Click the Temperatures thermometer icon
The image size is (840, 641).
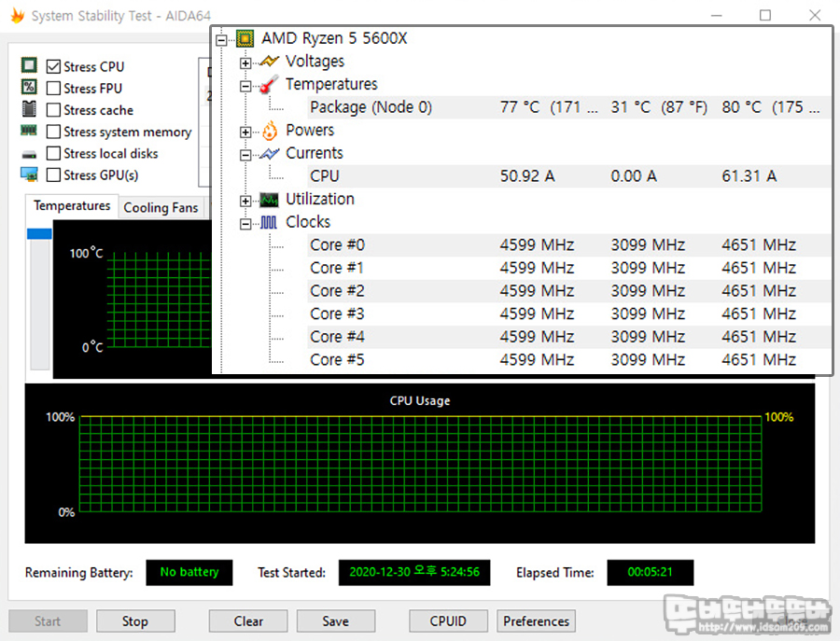[269, 84]
